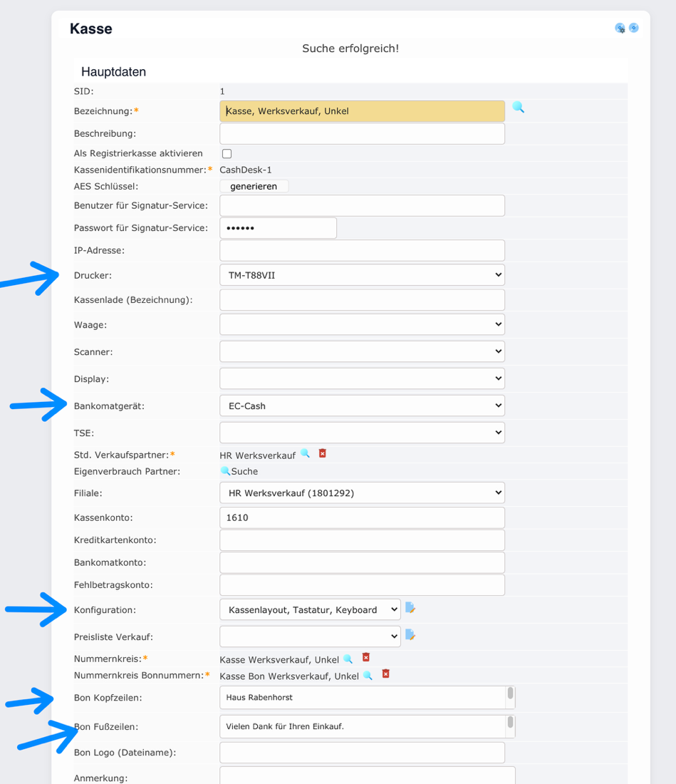Enable Als Registrierkasse aktivieren
The height and width of the screenshot is (784, 676).
click(226, 153)
